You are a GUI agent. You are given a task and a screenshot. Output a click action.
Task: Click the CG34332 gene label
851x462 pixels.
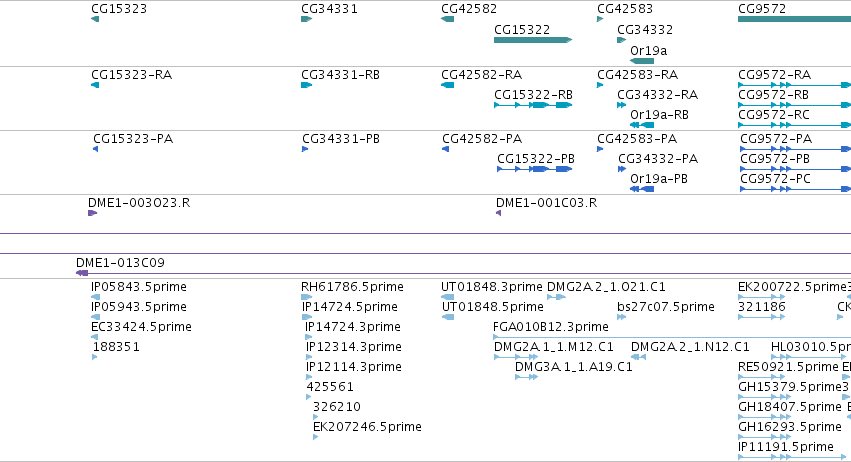tap(645, 30)
